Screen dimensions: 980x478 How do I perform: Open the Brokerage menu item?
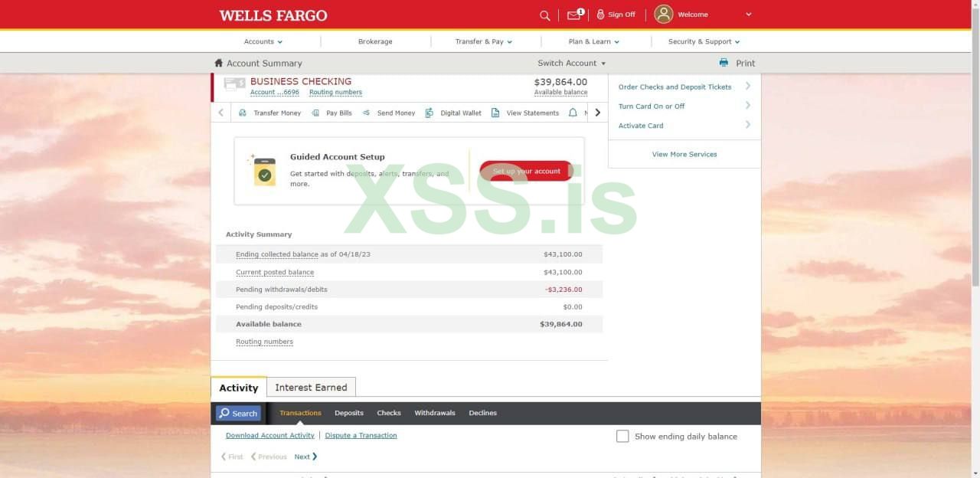click(x=375, y=41)
